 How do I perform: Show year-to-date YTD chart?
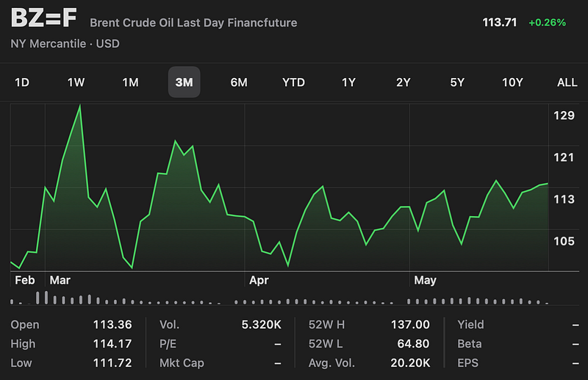(x=293, y=82)
